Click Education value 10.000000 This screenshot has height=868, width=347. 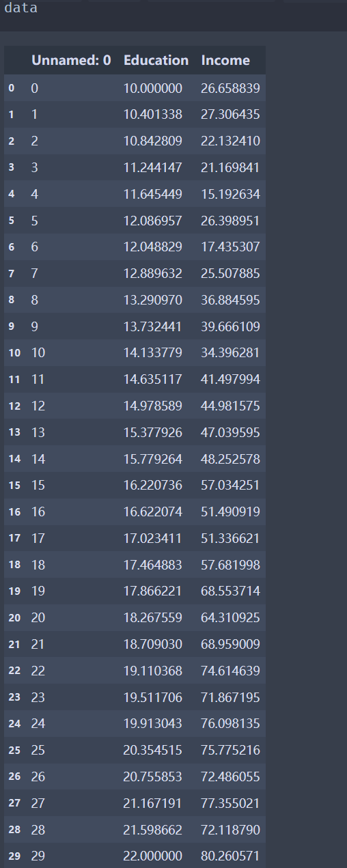(153, 88)
